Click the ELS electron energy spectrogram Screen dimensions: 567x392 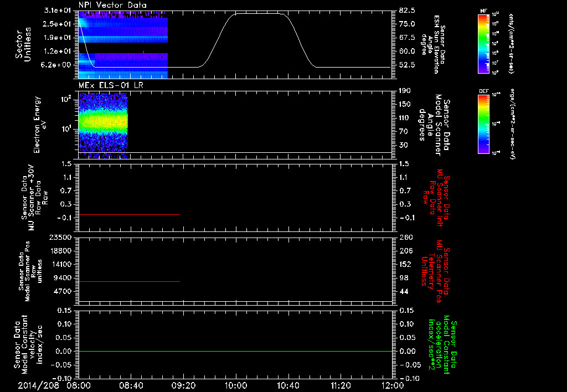(103, 126)
